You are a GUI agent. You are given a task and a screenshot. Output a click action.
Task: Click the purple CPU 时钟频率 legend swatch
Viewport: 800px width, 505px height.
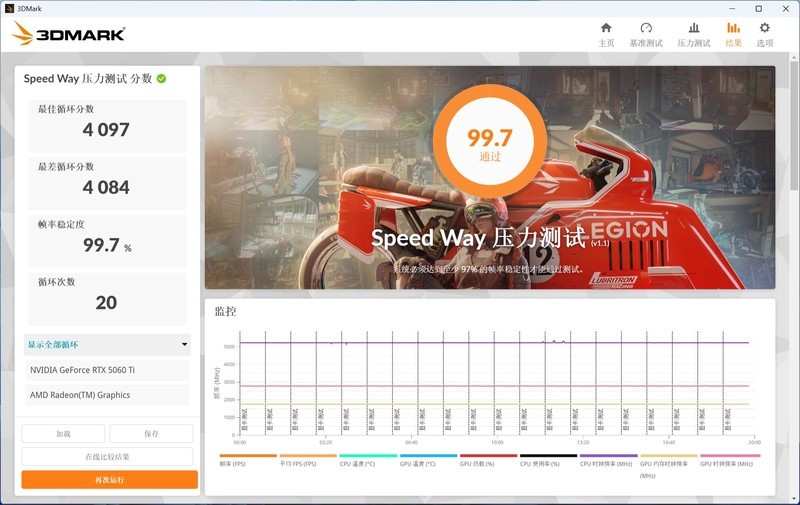pos(608,456)
